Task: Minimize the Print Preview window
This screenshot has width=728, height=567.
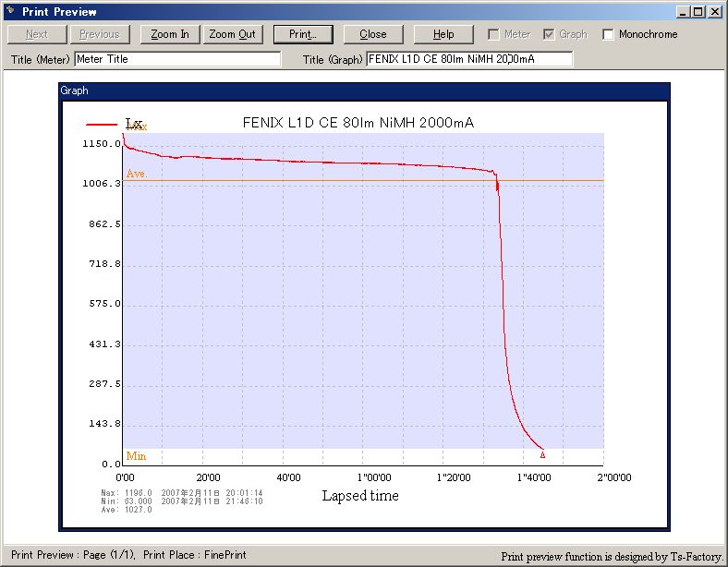Action: (x=682, y=12)
